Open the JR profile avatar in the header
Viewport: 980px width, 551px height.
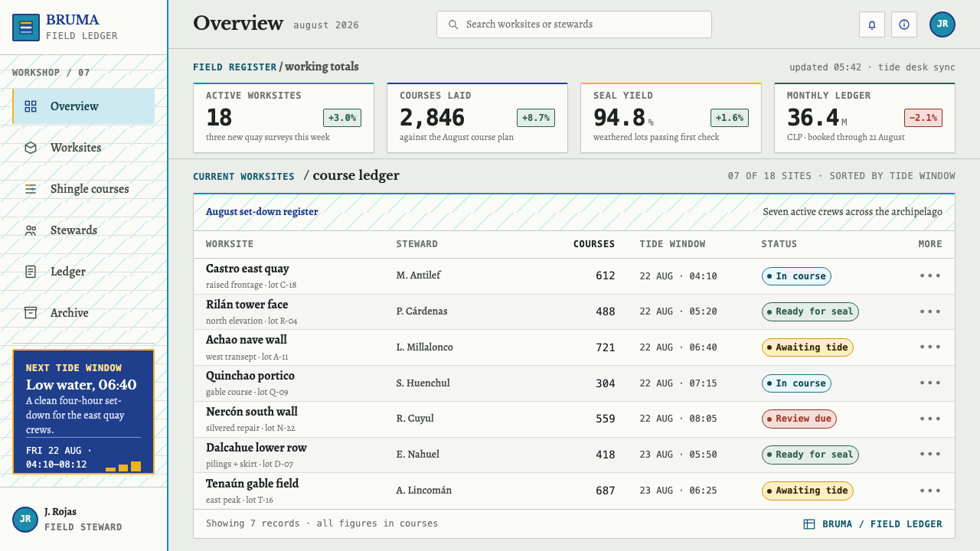pyautogui.click(x=942, y=24)
